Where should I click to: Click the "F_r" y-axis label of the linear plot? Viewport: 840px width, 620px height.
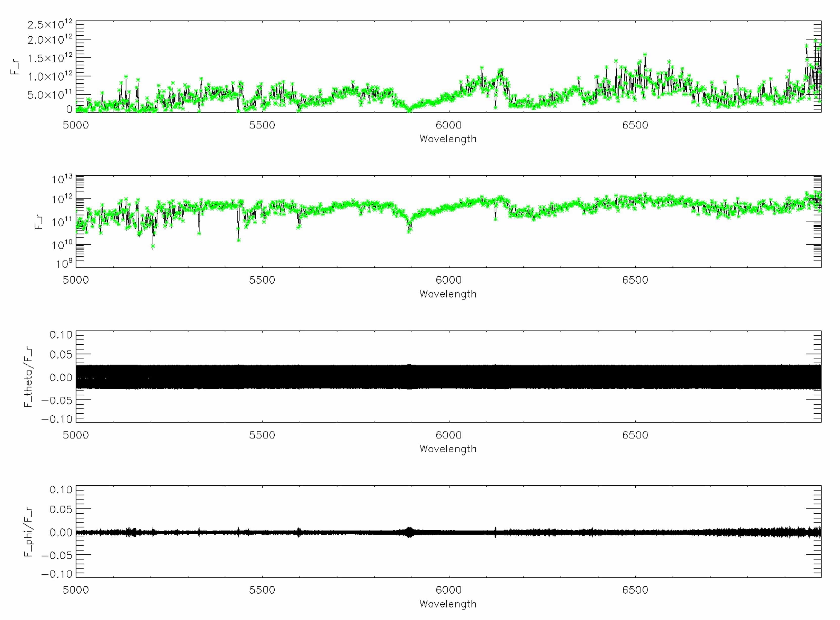point(15,66)
